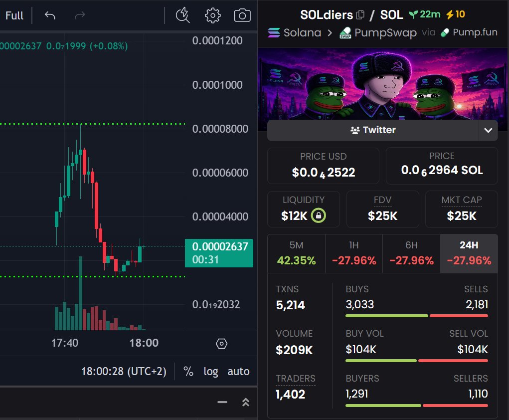Copy the SOLdiers token address icon

(x=360, y=15)
